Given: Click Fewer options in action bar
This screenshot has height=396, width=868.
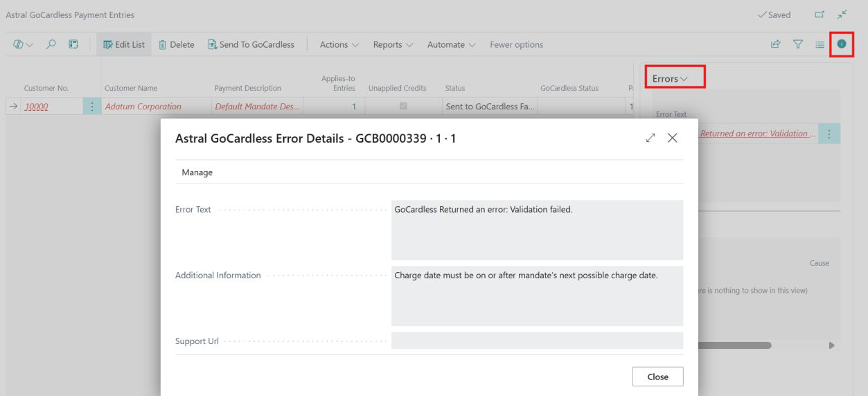Looking at the screenshot, I should pos(516,44).
